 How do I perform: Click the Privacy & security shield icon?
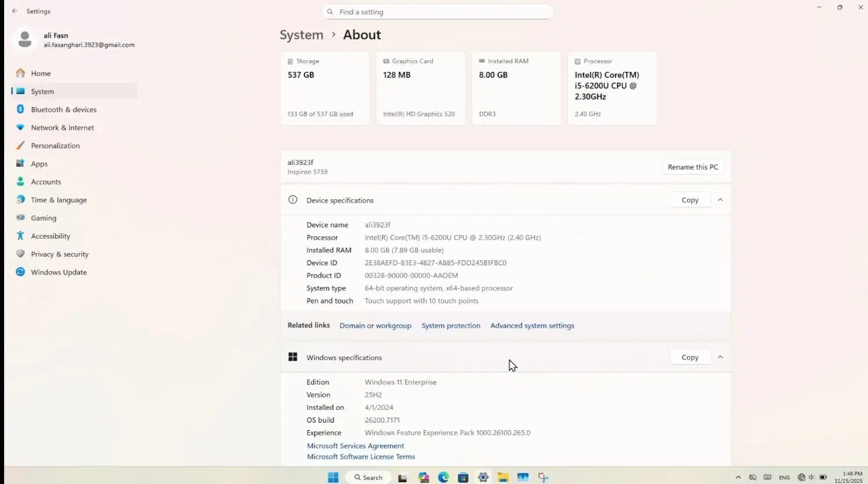pos(20,254)
